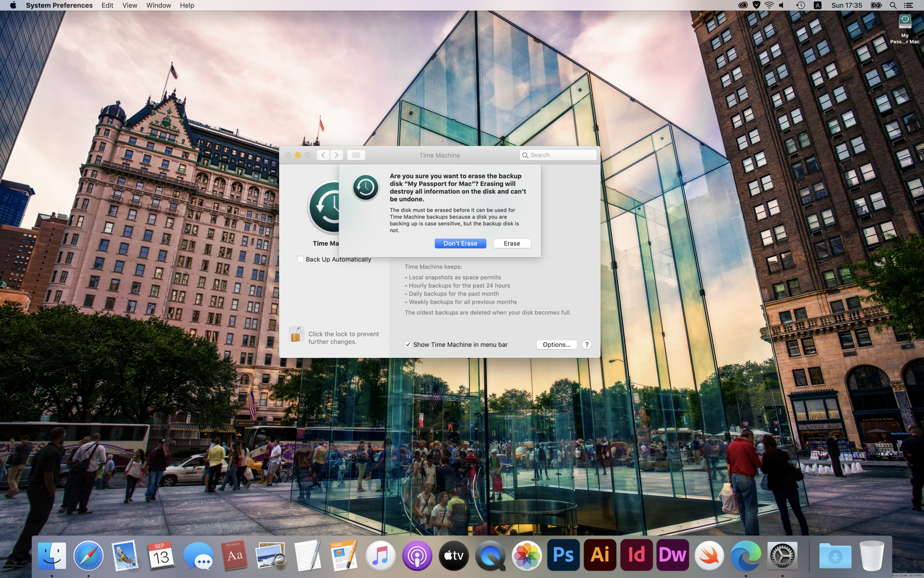This screenshot has height=578, width=924.
Task: Launch Swift Playgrounds from Dock
Action: point(709,555)
